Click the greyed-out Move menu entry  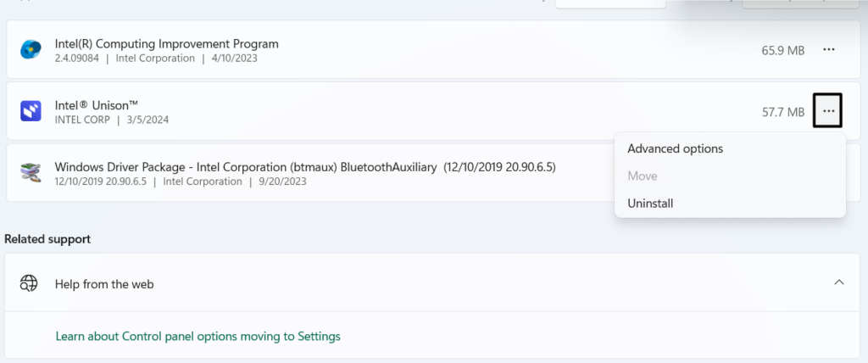(642, 176)
